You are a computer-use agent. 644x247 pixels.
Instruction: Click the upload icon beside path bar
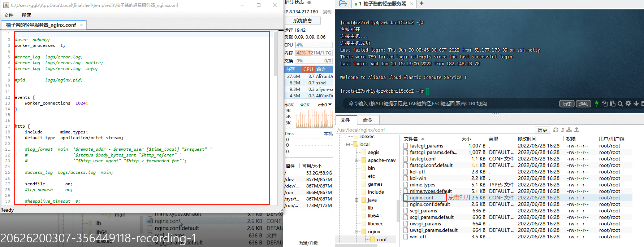tap(576, 130)
